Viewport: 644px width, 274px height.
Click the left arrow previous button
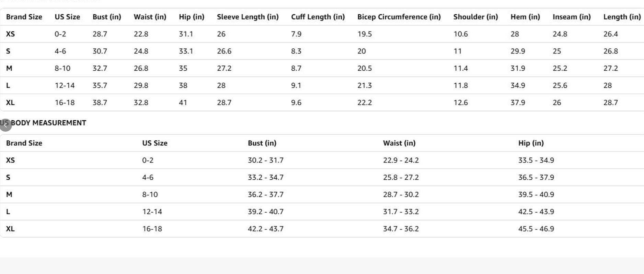pyautogui.click(x=5, y=125)
